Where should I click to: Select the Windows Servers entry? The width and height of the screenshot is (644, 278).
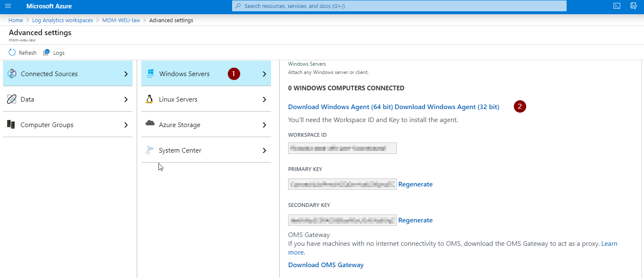click(x=206, y=74)
